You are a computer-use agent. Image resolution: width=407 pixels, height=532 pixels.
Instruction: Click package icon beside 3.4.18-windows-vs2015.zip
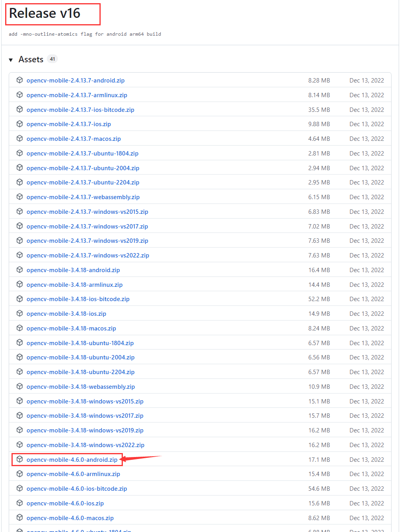point(19,401)
